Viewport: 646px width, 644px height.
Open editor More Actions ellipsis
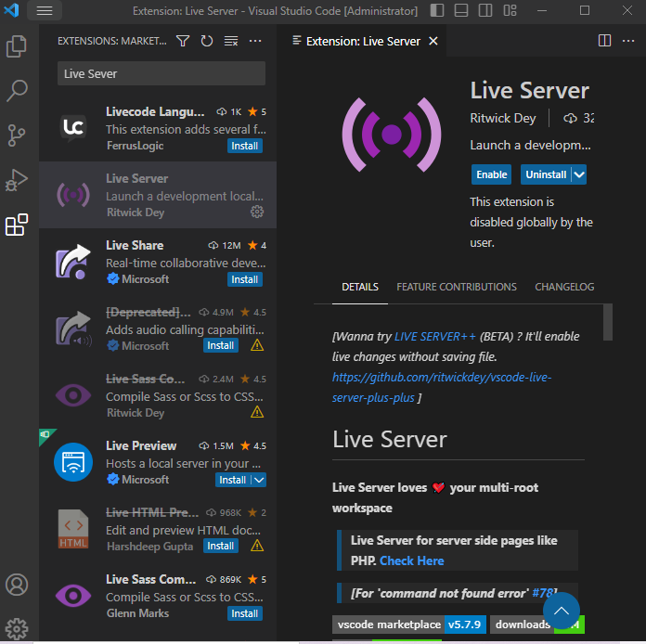click(x=628, y=41)
